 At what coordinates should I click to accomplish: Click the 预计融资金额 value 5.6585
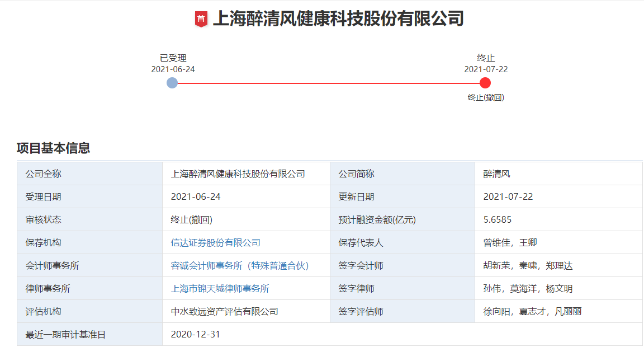click(498, 219)
